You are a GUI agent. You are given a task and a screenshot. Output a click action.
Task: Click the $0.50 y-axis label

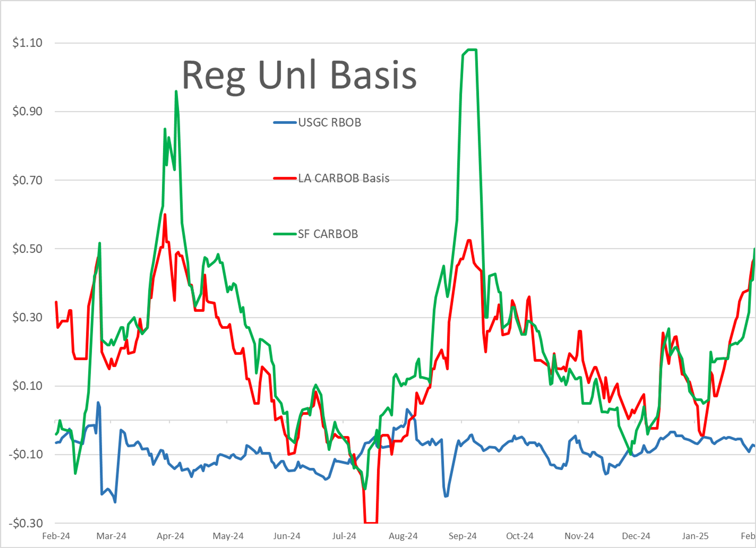[x=27, y=249]
